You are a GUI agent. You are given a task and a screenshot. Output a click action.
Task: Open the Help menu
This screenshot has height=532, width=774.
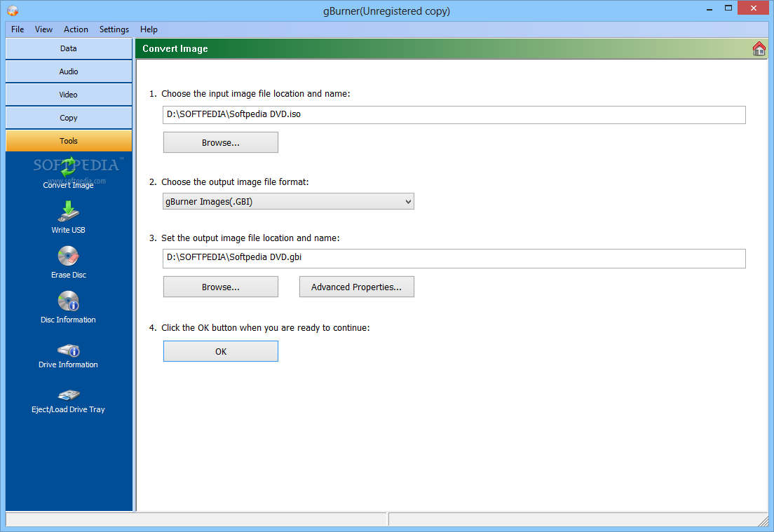coord(149,29)
